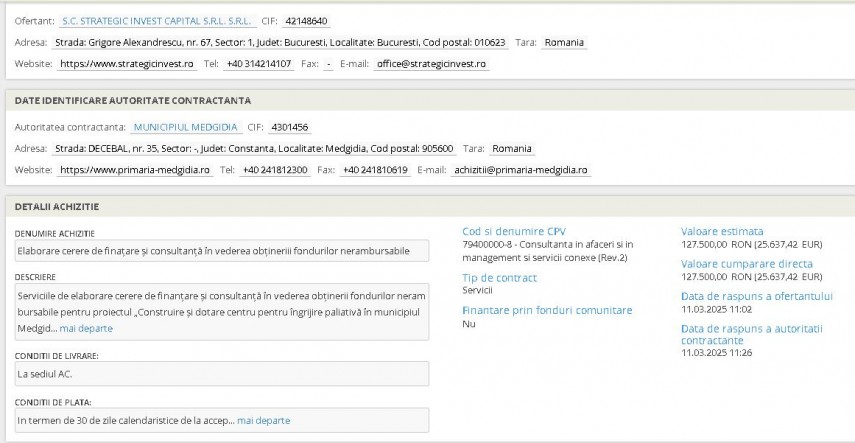Viewport: 855px width, 443px height.
Task: Select the offerer website field
Action: click(x=127, y=64)
